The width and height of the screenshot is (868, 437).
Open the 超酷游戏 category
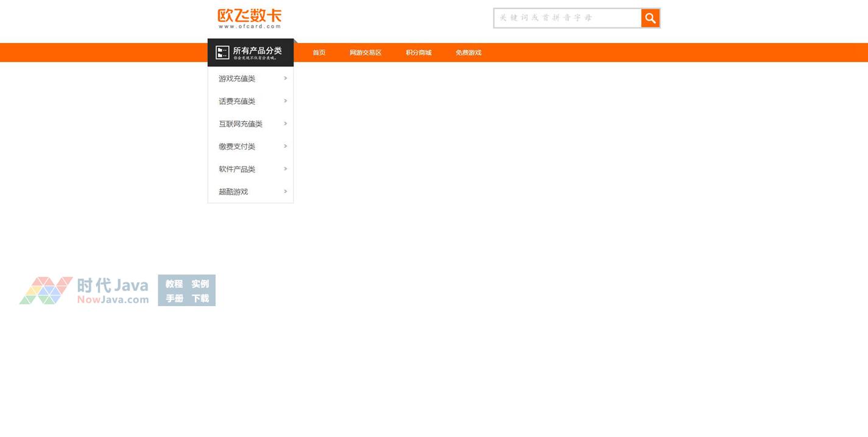point(233,192)
